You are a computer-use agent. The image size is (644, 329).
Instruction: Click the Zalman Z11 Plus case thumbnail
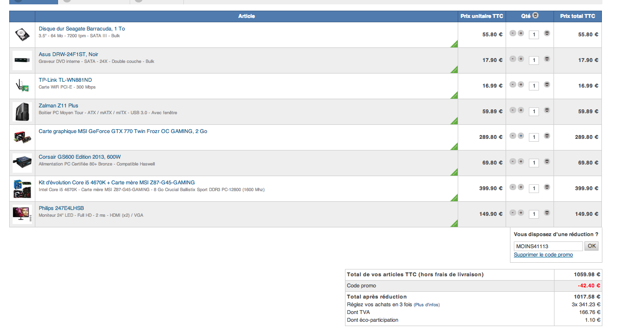(x=22, y=112)
